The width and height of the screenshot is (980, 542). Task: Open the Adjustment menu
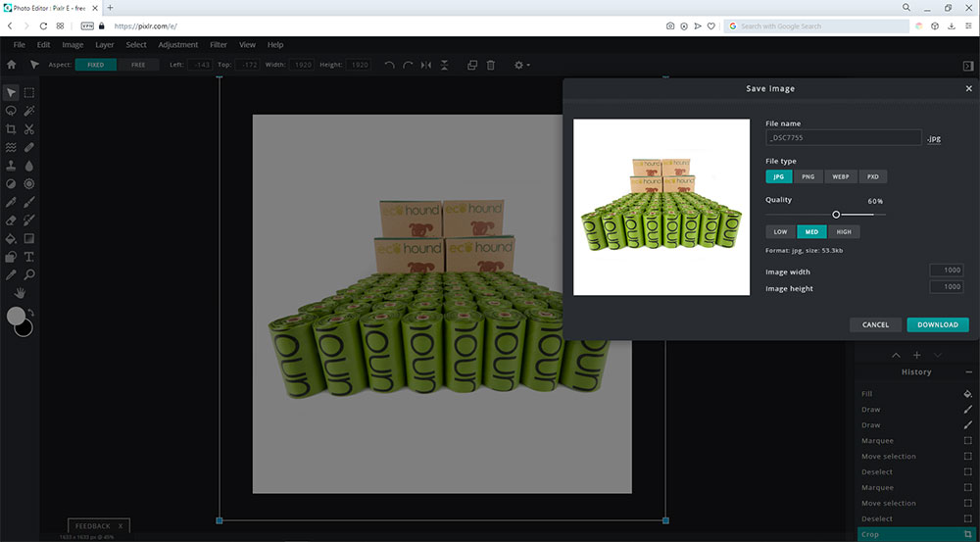[x=178, y=45]
